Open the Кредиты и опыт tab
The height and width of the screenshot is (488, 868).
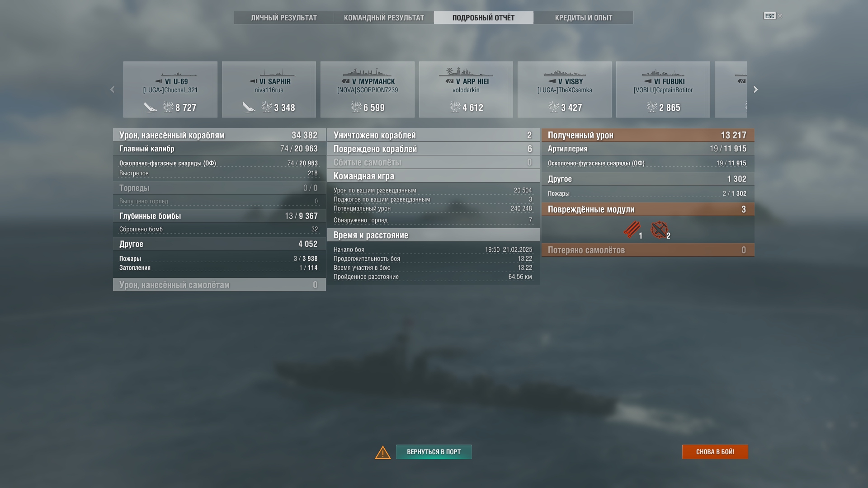click(584, 18)
